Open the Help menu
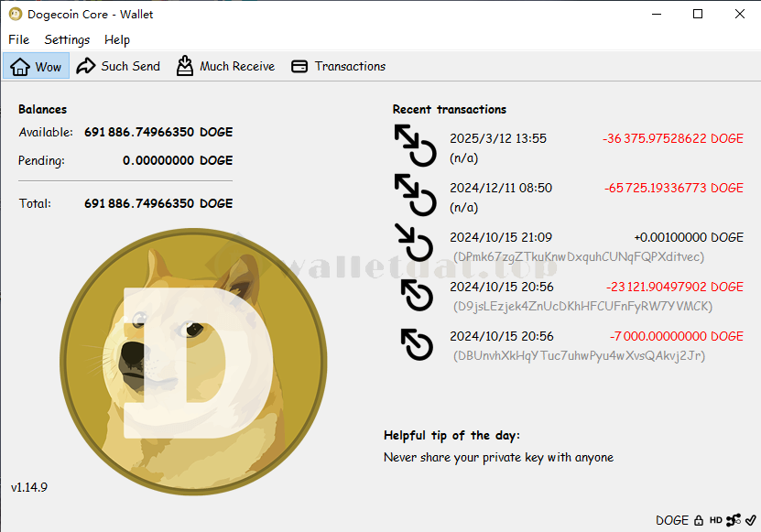Image resolution: width=761 pixels, height=532 pixels. coord(117,39)
